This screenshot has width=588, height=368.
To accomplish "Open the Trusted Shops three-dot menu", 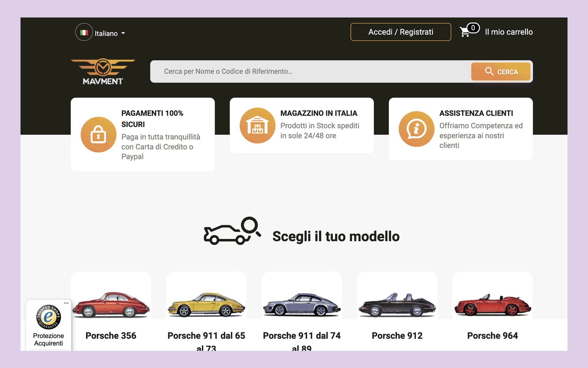I will (x=66, y=303).
